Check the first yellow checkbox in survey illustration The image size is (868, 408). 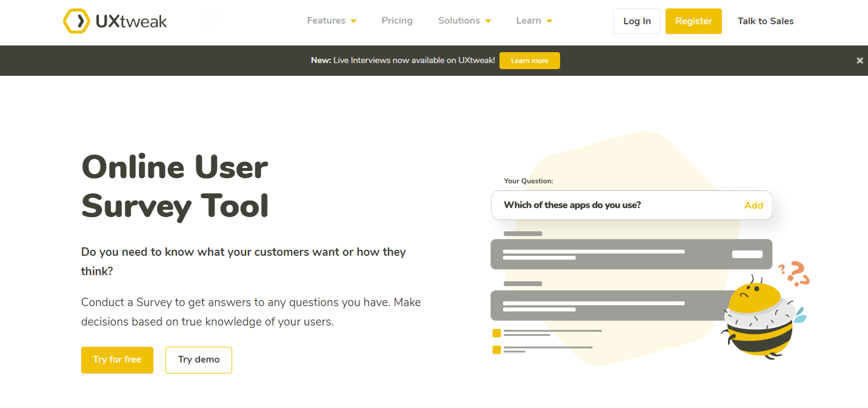tap(496, 333)
